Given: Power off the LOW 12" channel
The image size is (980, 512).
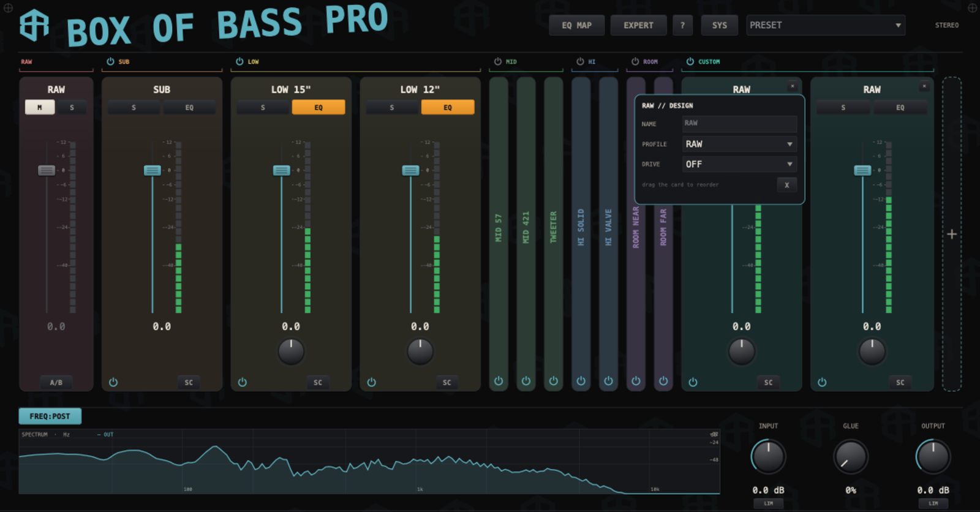Looking at the screenshot, I should tap(371, 382).
